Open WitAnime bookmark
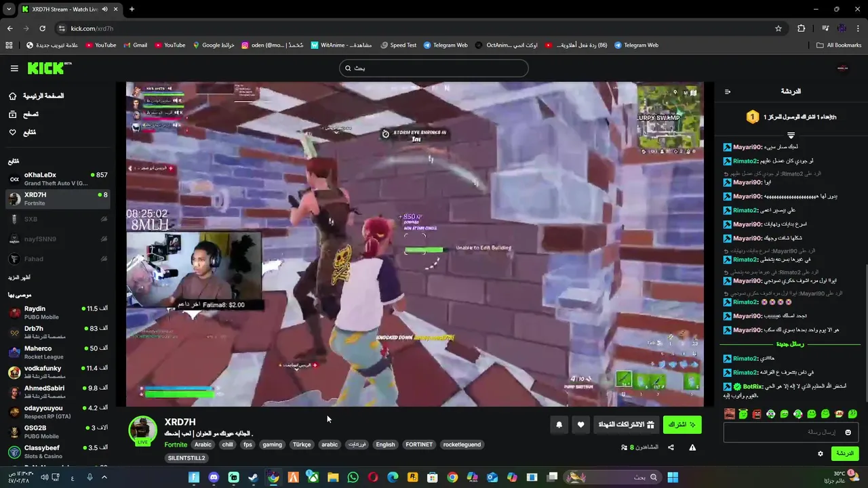868x488 pixels. click(341, 45)
